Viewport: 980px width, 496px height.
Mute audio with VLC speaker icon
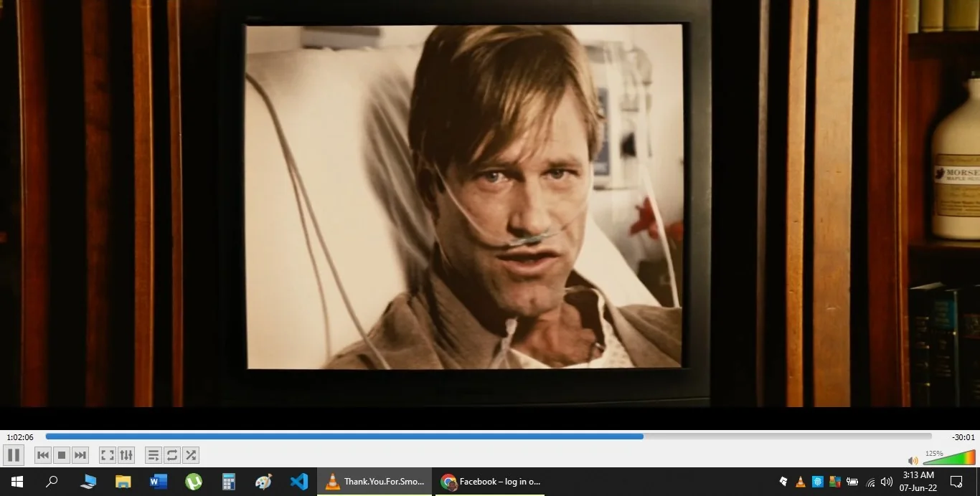click(x=913, y=460)
